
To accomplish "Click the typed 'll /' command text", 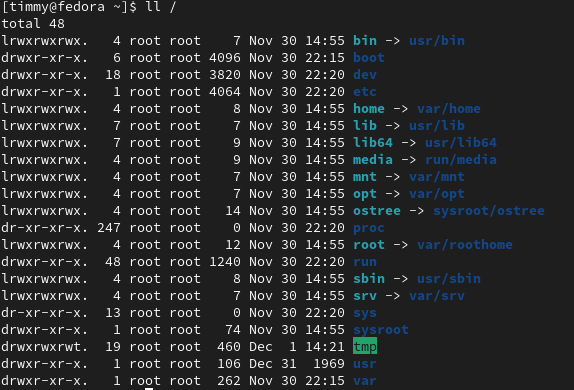I will coord(161,7).
